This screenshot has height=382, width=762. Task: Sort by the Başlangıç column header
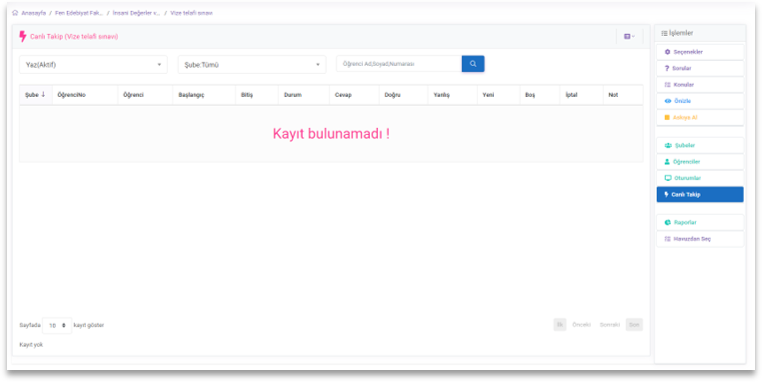(204, 95)
